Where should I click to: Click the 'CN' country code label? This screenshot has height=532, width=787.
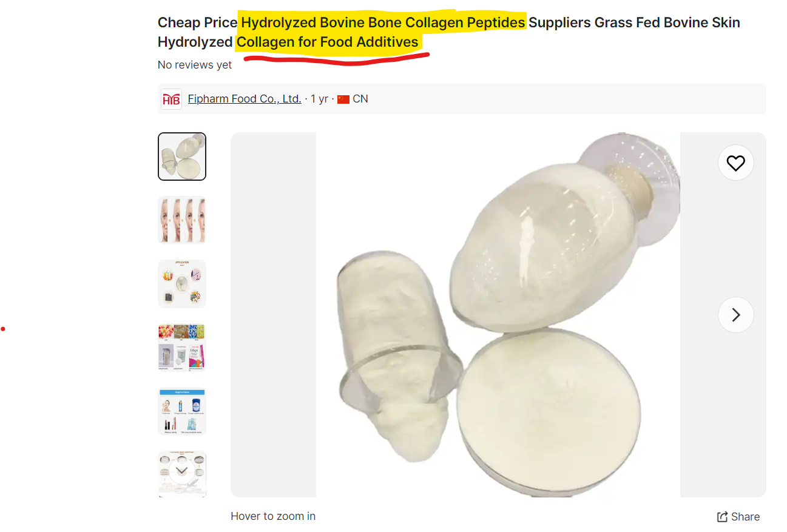360,99
